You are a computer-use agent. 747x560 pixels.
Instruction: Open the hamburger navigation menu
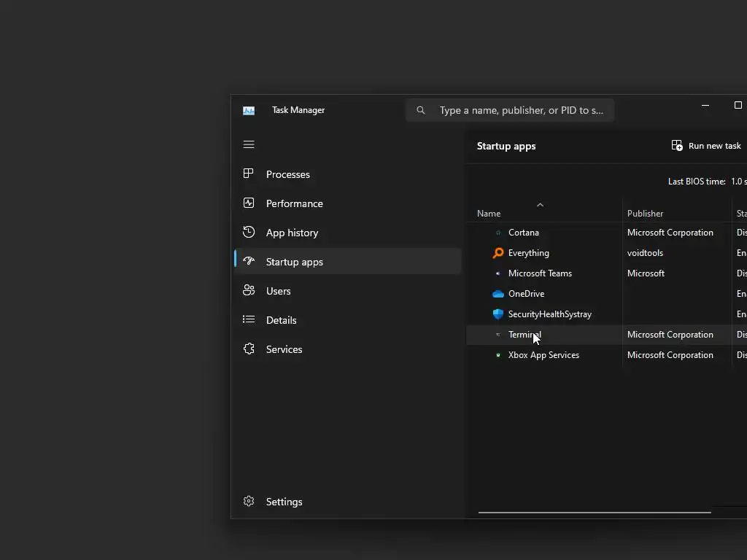click(x=249, y=144)
